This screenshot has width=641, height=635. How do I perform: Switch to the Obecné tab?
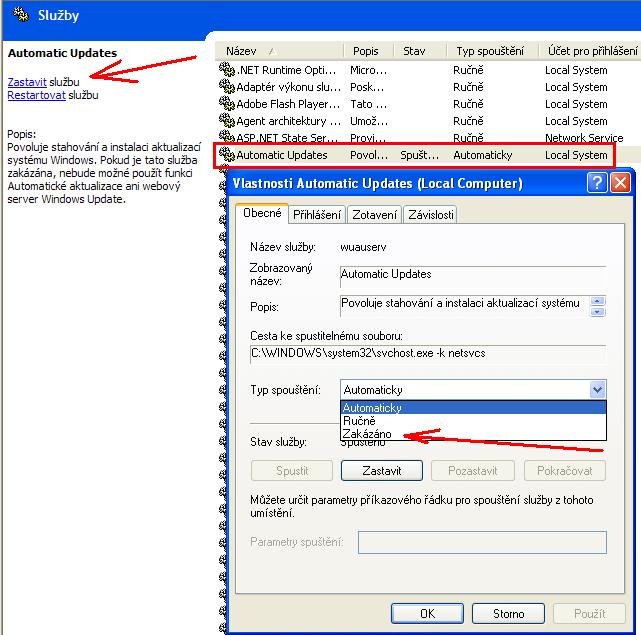(262, 213)
